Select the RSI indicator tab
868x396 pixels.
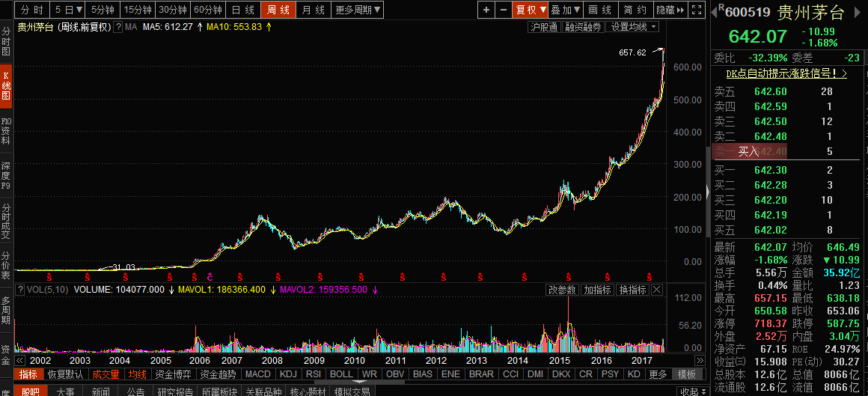pyautogui.click(x=314, y=374)
